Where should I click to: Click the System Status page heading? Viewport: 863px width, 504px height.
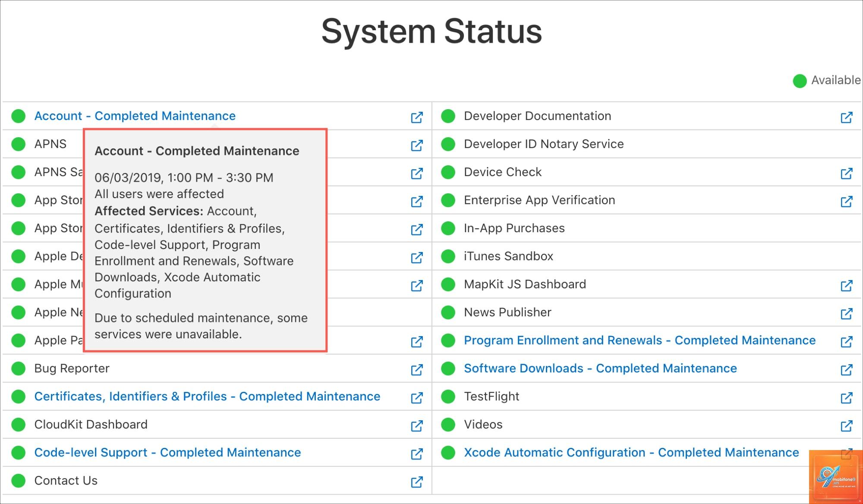coord(431,31)
